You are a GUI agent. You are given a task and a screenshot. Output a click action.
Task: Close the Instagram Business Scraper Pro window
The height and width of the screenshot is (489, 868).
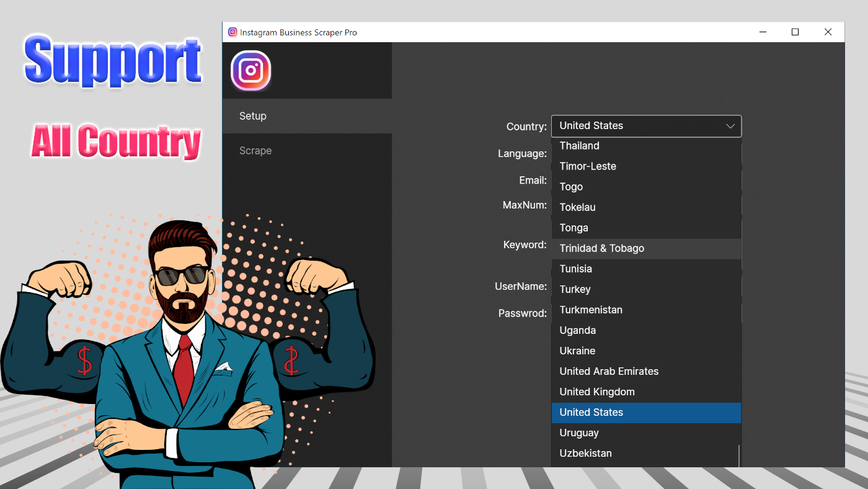(x=828, y=32)
